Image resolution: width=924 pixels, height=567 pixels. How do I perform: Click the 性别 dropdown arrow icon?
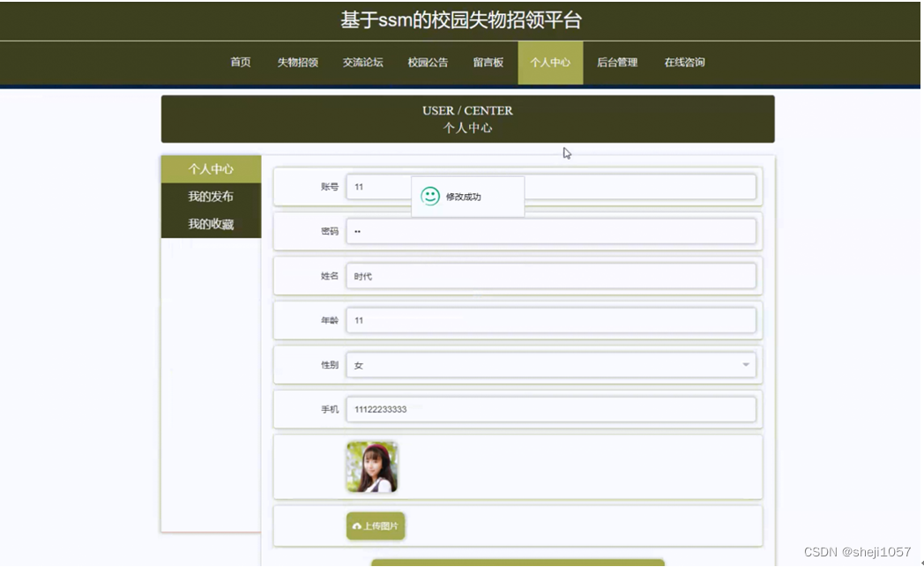(745, 365)
